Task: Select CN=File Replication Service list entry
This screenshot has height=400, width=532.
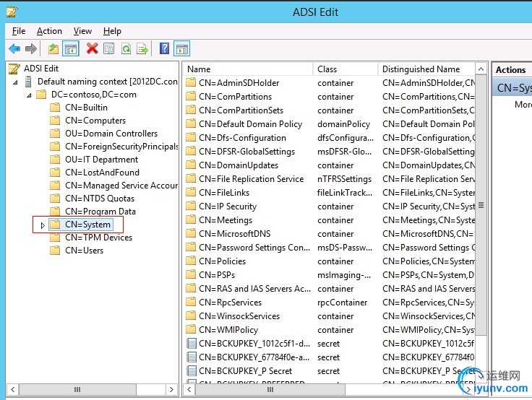Action: pyautogui.click(x=251, y=178)
